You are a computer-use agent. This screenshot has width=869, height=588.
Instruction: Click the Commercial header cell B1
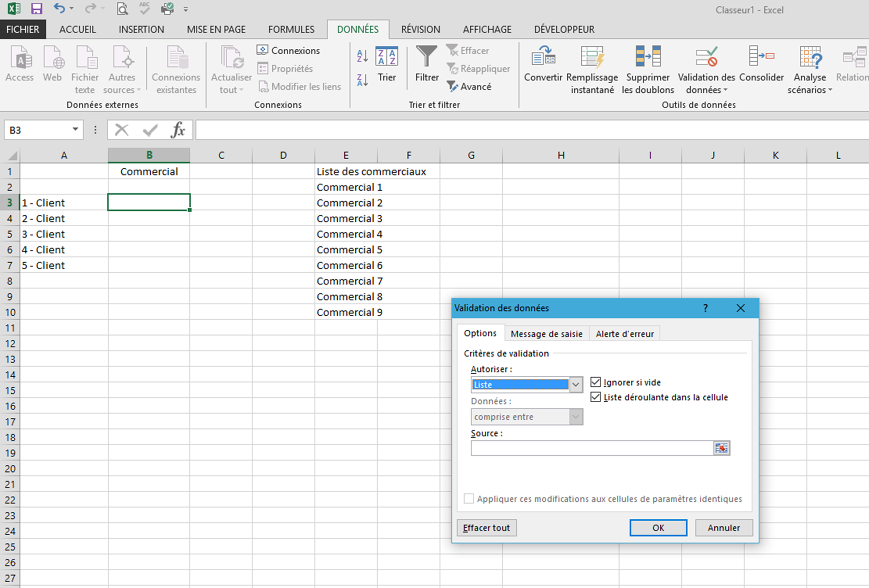click(149, 172)
